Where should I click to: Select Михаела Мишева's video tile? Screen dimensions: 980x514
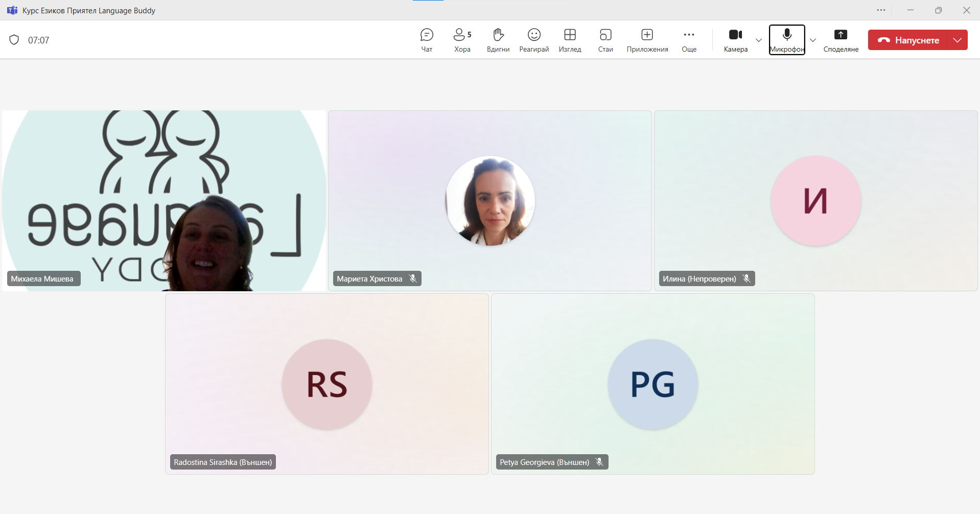[x=164, y=201]
